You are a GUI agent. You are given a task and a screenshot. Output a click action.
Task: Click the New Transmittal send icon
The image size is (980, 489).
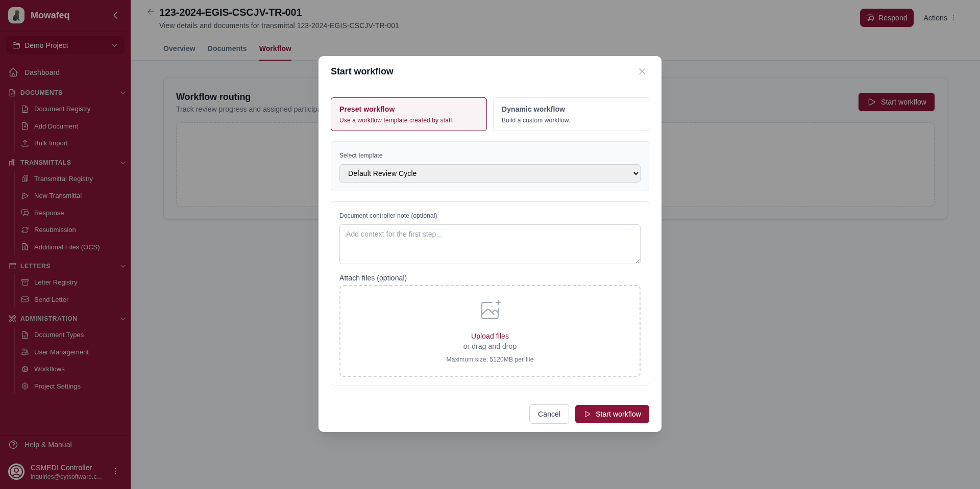point(26,196)
